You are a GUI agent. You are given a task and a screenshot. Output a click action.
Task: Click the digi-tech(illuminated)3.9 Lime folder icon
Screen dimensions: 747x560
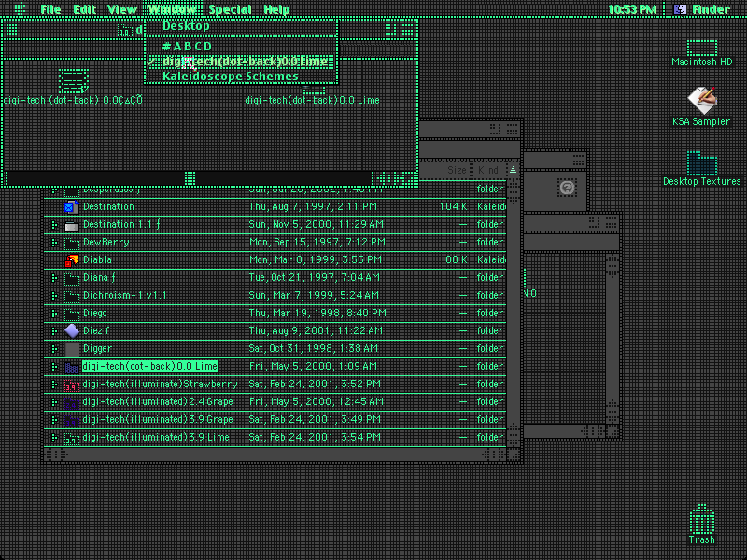coord(72,438)
